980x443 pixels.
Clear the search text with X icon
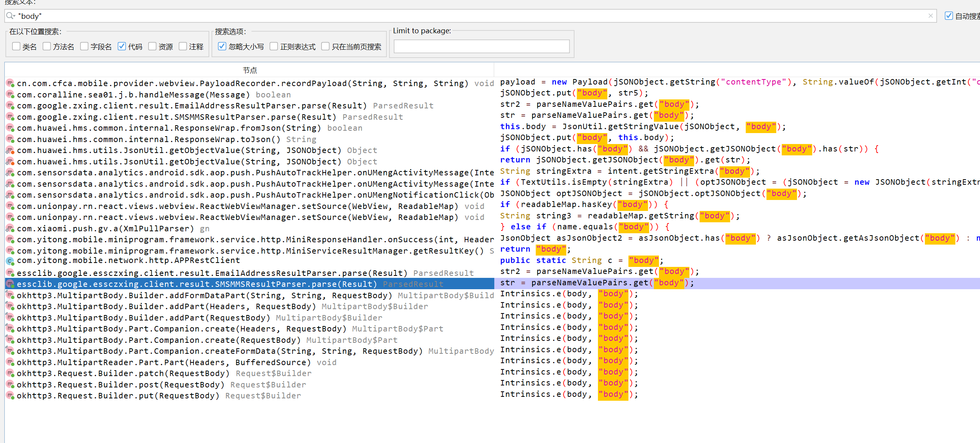point(930,16)
